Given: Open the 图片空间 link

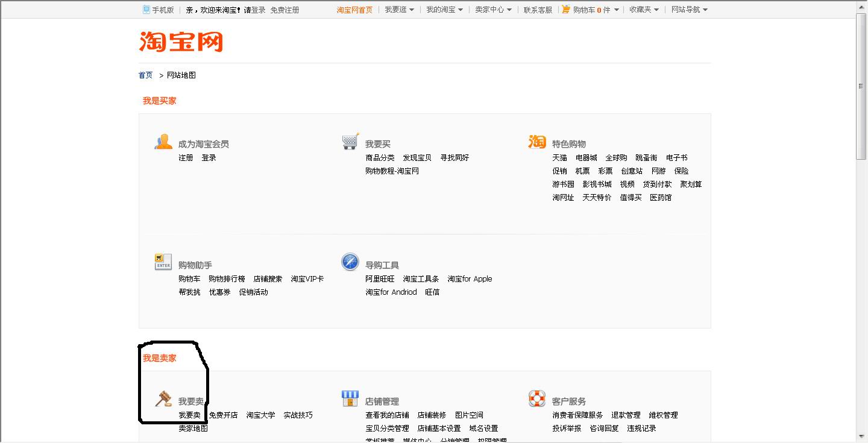Looking at the screenshot, I should pos(469,415).
